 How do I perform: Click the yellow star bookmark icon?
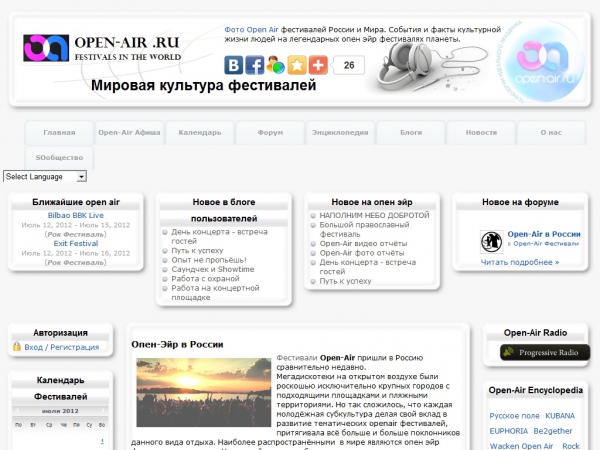(297, 65)
